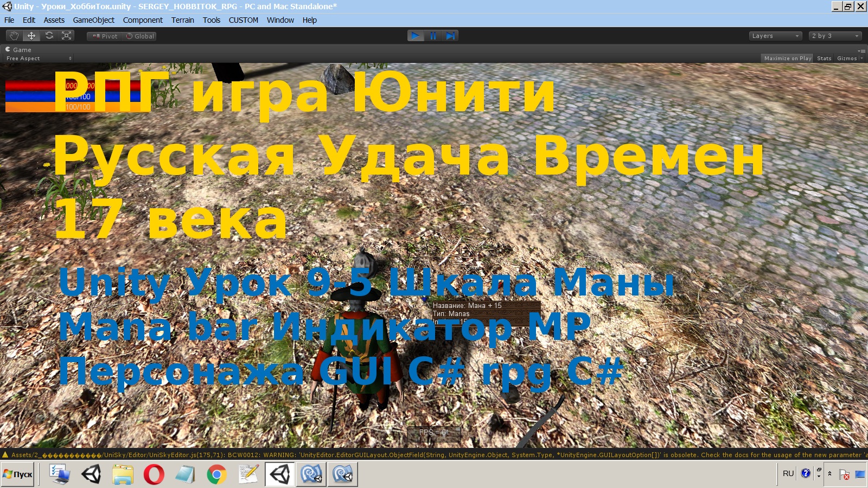Select the Move transform tool
The height and width of the screenshot is (488, 868).
tap(31, 36)
